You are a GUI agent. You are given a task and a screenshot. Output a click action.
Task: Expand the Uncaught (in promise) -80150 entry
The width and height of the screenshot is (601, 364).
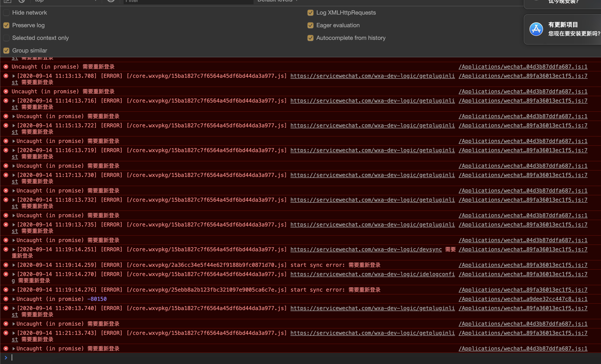(14, 299)
